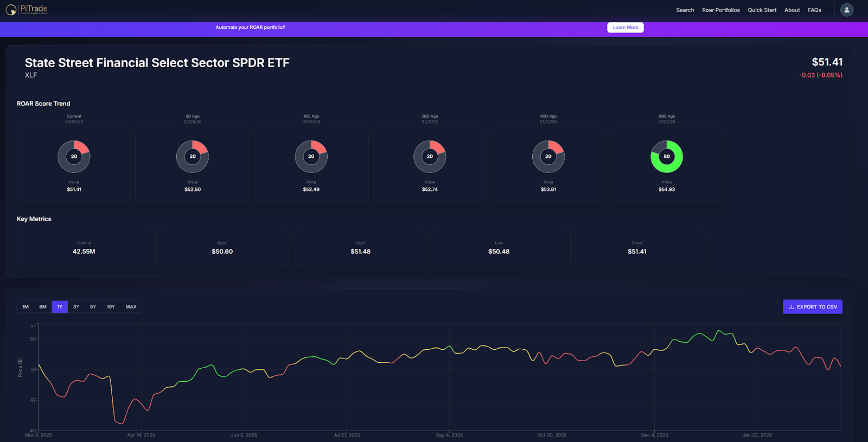Click the 10D Ago price $52.49

coord(311,190)
